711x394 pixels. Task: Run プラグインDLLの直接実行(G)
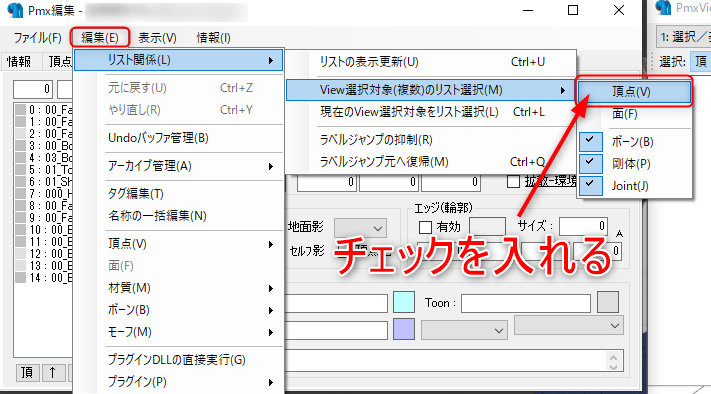[179, 360]
